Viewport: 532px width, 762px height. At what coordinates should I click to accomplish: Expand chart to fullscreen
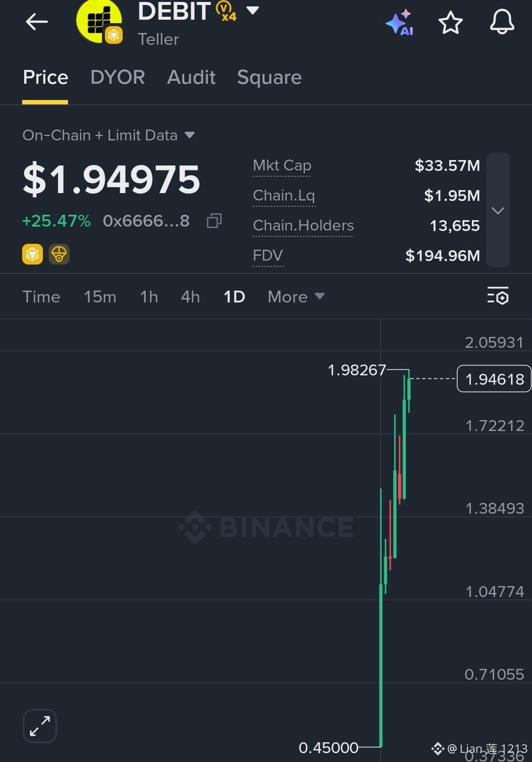coord(40,726)
